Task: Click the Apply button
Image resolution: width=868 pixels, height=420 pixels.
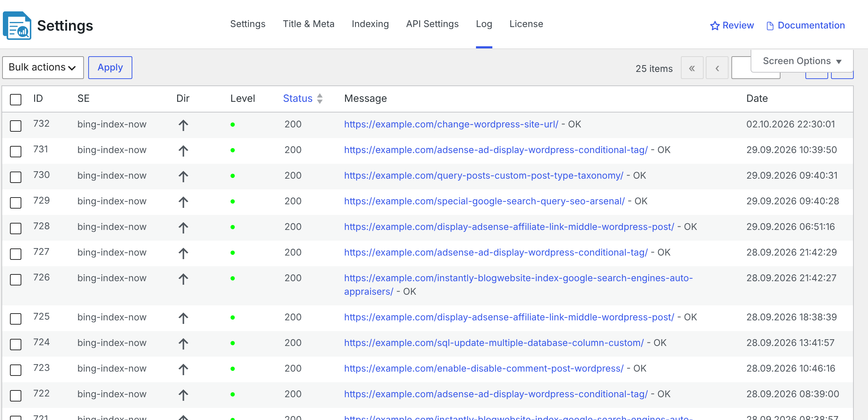Action: [110, 67]
